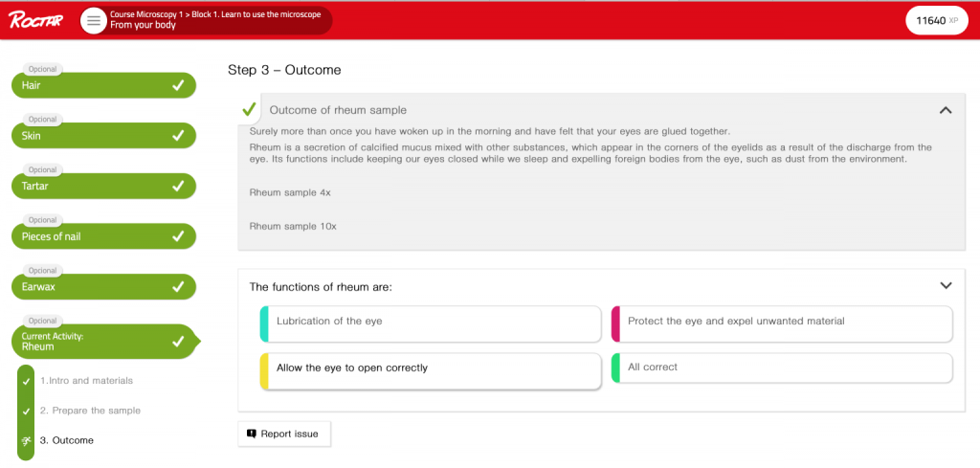Go to step 2 Prepare the sample

(90, 411)
